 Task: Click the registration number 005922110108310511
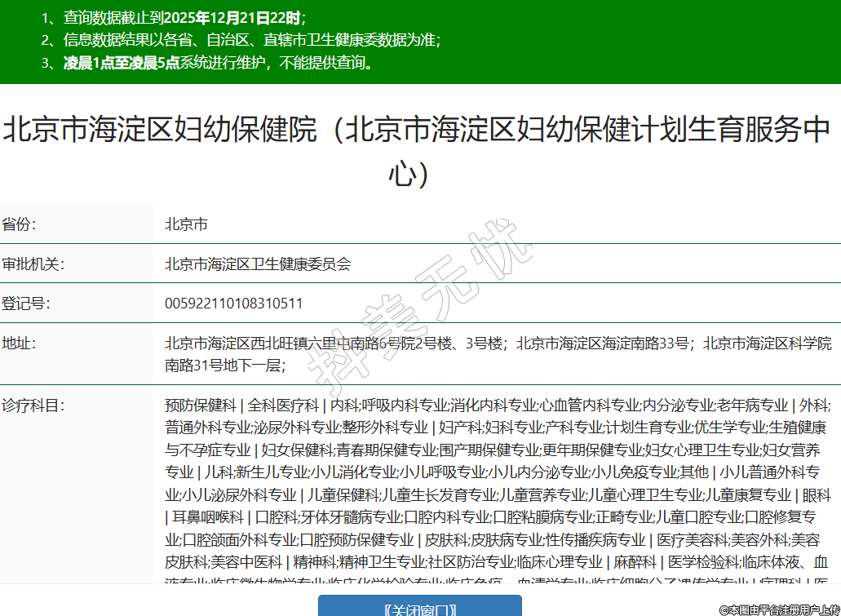234,304
